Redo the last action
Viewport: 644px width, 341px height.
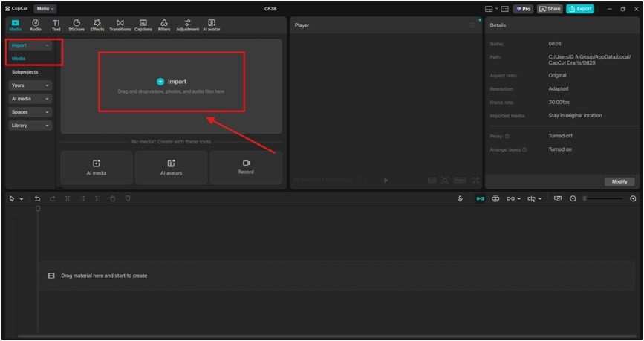coord(53,199)
